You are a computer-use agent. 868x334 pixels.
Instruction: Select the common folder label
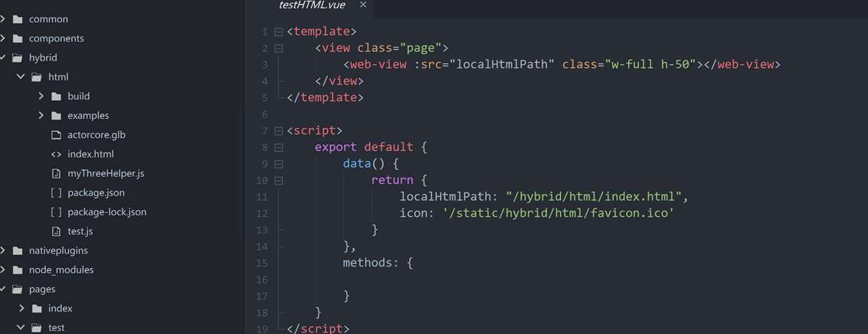pyautogui.click(x=49, y=19)
